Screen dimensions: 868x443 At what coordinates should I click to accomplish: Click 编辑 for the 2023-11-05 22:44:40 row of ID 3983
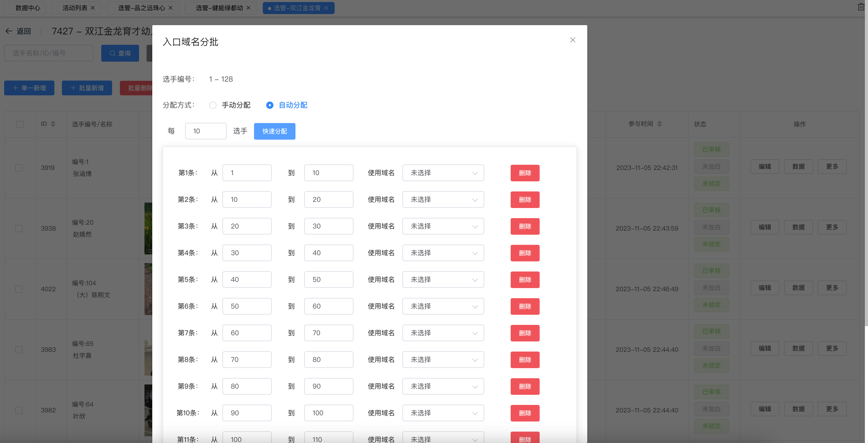765,348
